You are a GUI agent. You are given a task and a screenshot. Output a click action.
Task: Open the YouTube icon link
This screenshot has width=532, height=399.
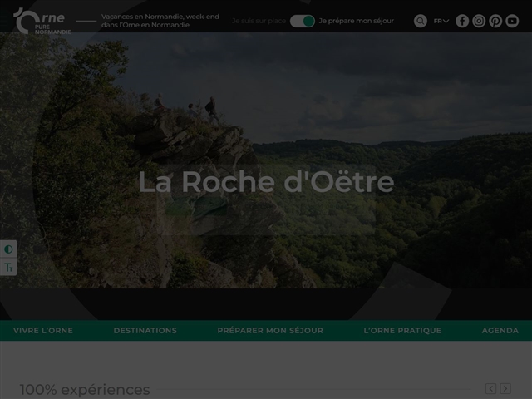pos(512,21)
